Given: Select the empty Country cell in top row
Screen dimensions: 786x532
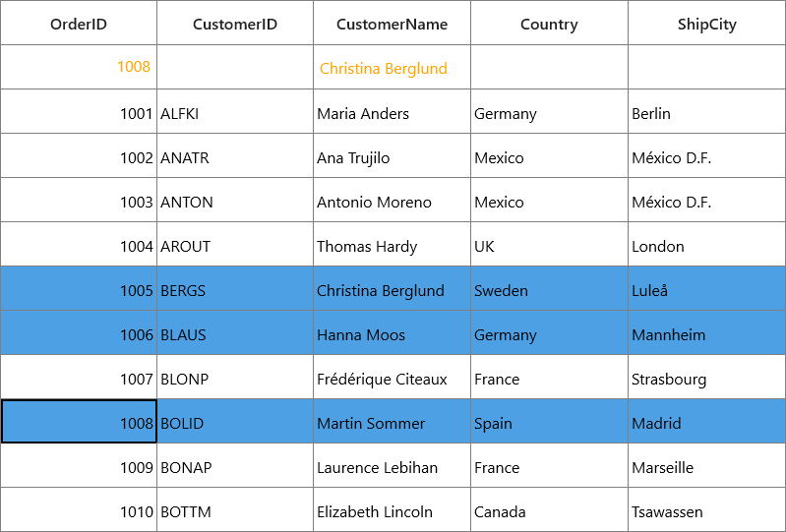Looking at the screenshot, I should click(549, 67).
